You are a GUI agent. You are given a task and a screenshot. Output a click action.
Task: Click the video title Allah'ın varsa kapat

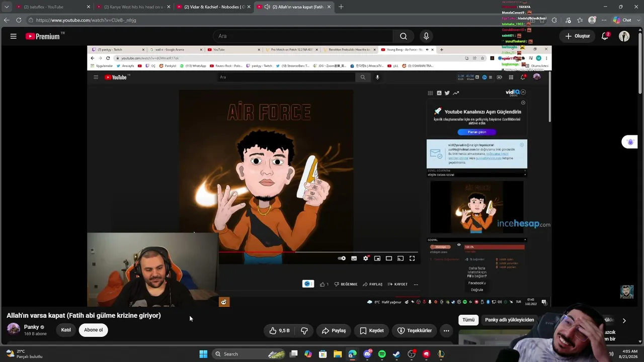[x=84, y=315]
